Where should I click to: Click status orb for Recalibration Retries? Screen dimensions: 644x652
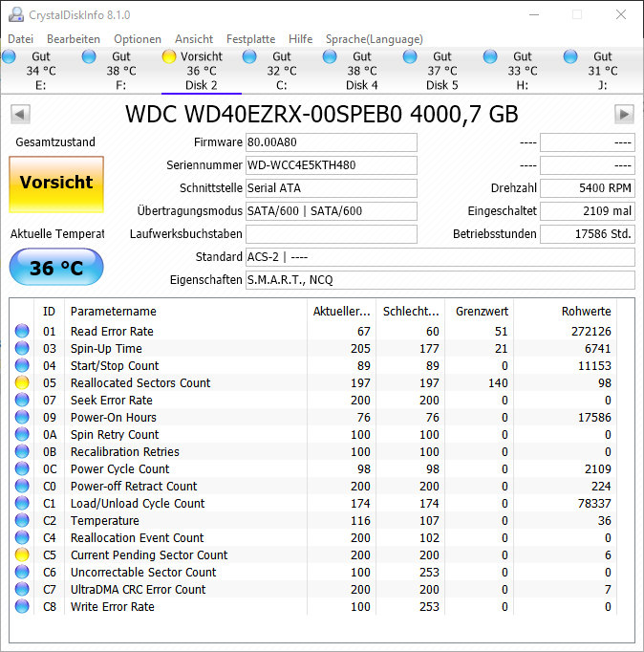(22, 451)
